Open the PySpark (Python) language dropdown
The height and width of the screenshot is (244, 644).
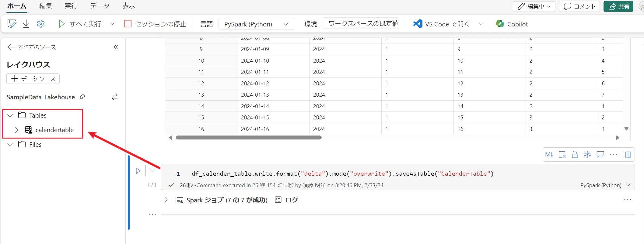coord(257,24)
